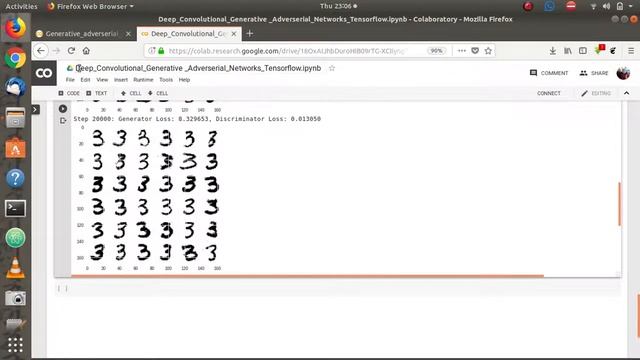Open Ubuntu Software from dock

coord(16,148)
